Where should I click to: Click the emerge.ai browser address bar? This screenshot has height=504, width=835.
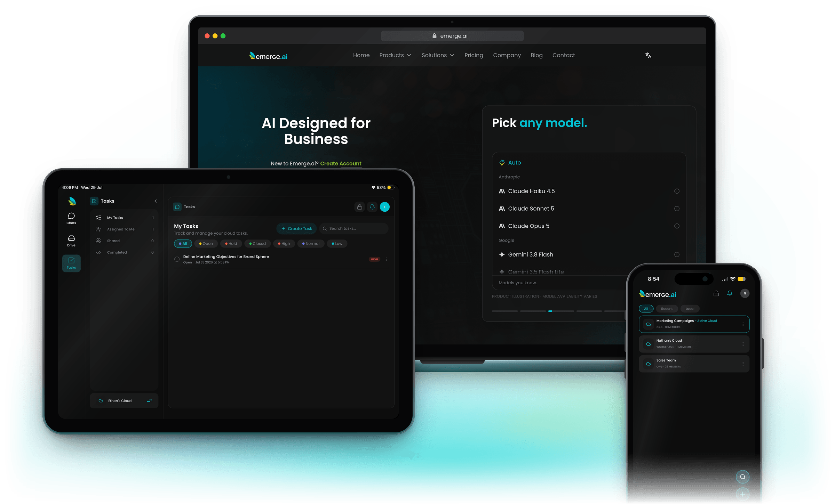pos(452,36)
